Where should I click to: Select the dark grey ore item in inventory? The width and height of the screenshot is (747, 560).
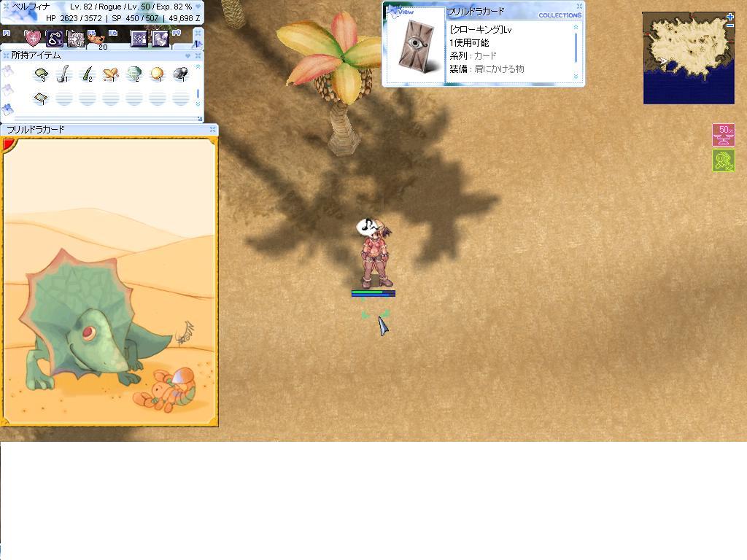point(181,75)
